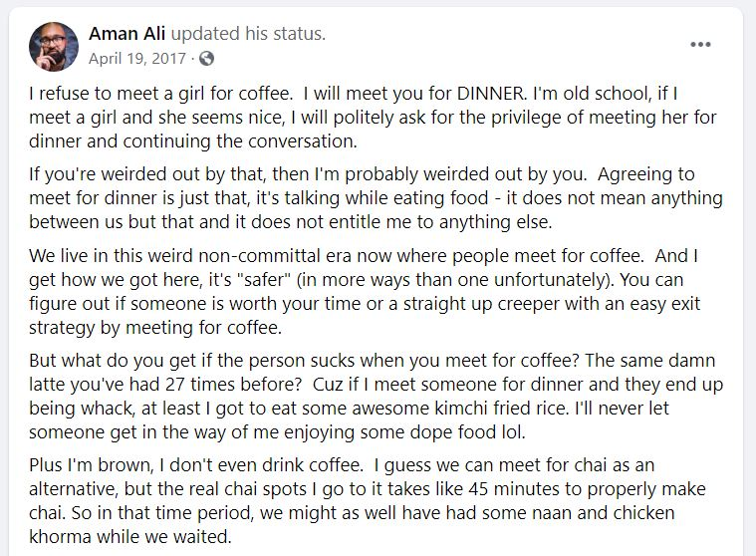Viewport: 756px width, 556px height.
Task: Click the globe public audience icon
Action: 207,59
